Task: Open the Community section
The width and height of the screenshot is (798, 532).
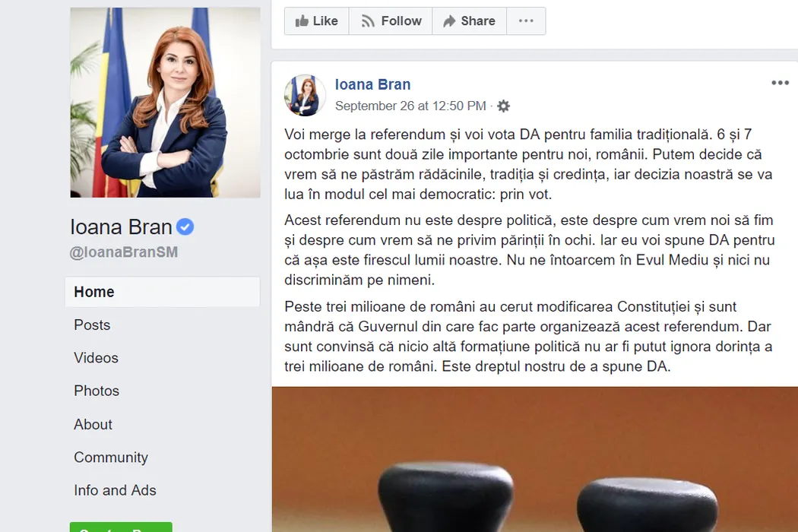Action: point(111,458)
